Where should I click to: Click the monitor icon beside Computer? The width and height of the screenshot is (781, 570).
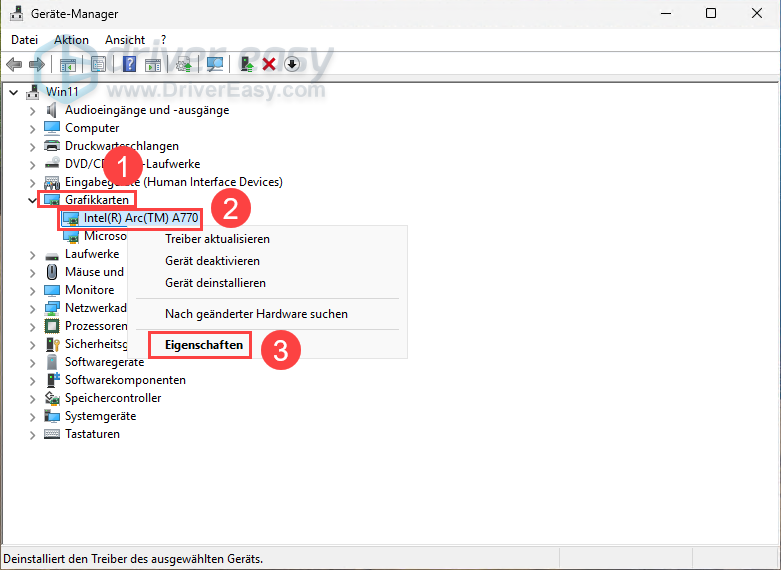pos(52,128)
